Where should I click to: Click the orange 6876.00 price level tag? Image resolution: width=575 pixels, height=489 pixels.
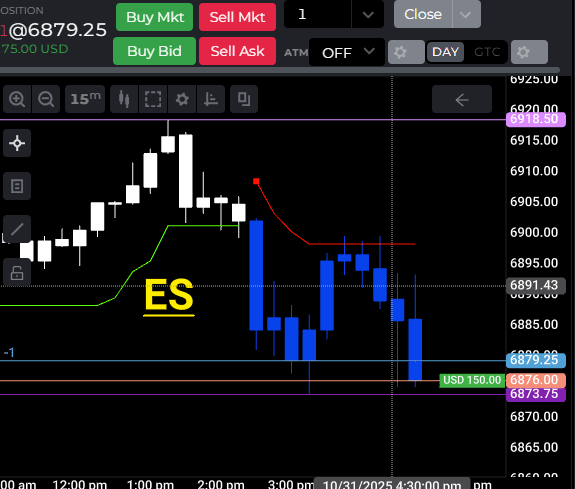[x=535, y=380]
